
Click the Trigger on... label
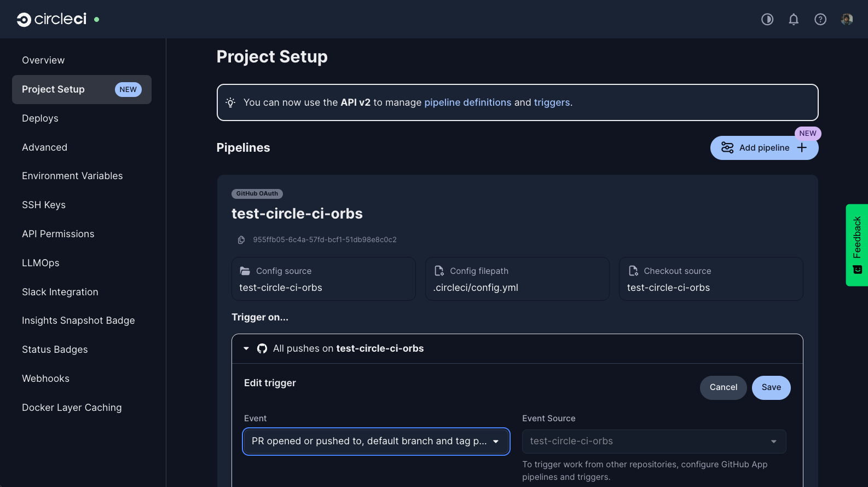point(260,317)
